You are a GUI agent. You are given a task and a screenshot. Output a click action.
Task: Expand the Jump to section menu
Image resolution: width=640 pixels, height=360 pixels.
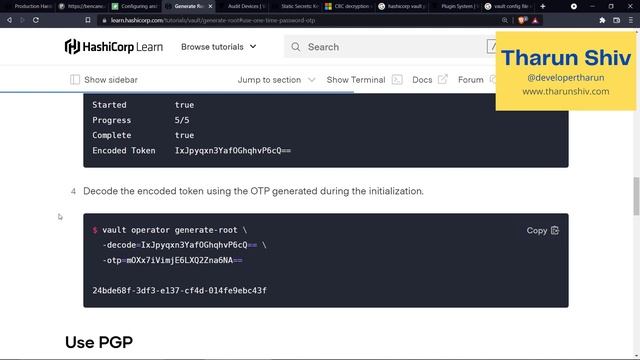[x=276, y=80]
